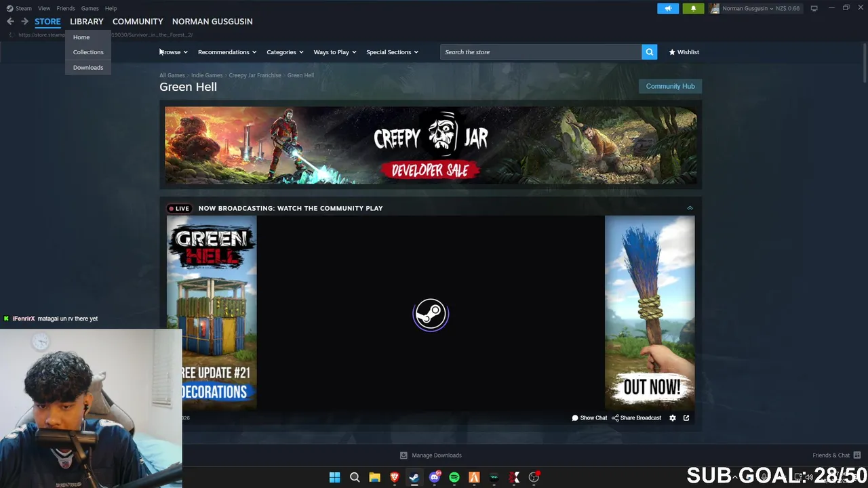
Task: Open the Friends menu
Action: point(66,8)
